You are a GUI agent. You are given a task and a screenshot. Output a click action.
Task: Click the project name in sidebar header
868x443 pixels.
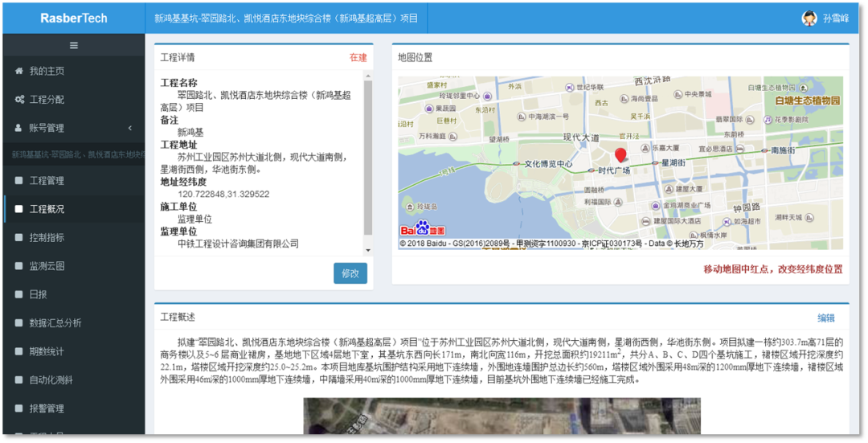click(78, 154)
